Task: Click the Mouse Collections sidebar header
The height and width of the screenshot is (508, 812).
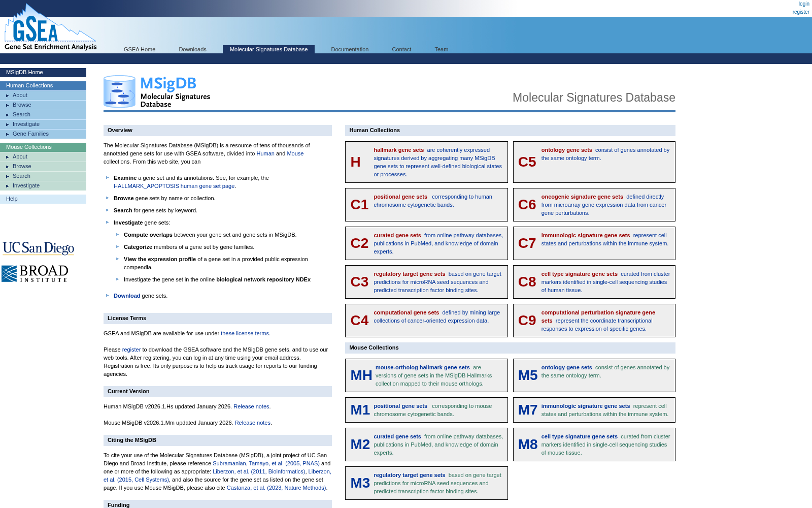Action: point(43,147)
